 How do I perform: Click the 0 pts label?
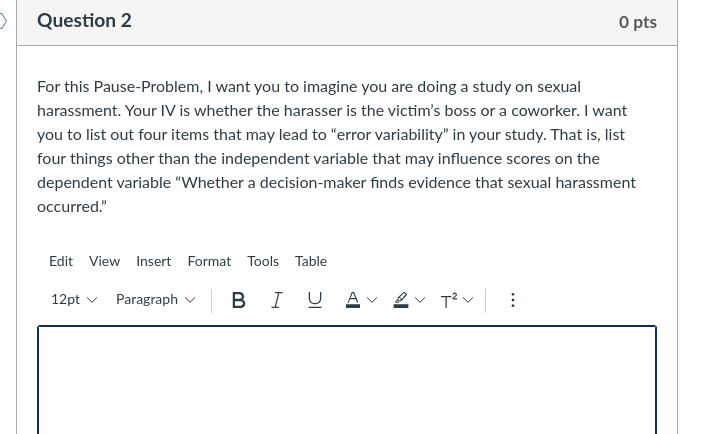pos(638,22)
